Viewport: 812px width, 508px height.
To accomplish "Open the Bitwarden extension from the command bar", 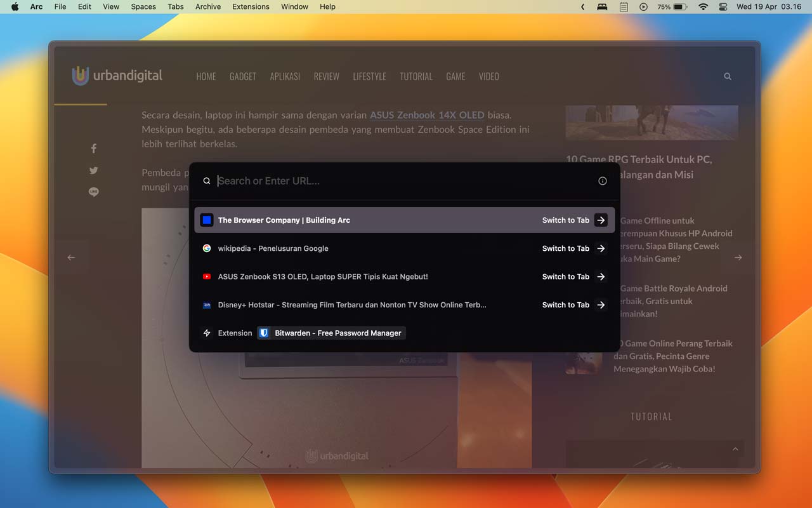I will [330, 333].
